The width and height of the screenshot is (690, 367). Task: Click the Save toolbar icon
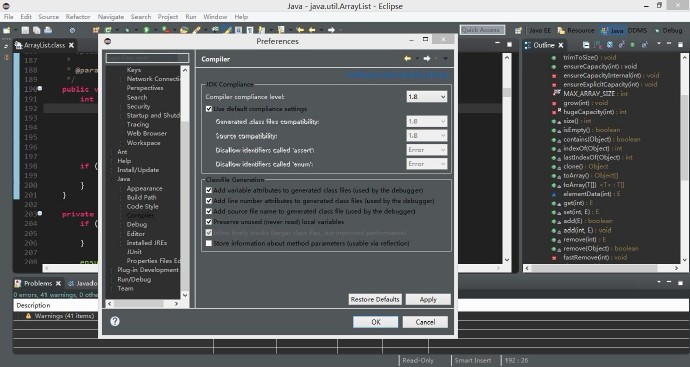pos(26,30)
